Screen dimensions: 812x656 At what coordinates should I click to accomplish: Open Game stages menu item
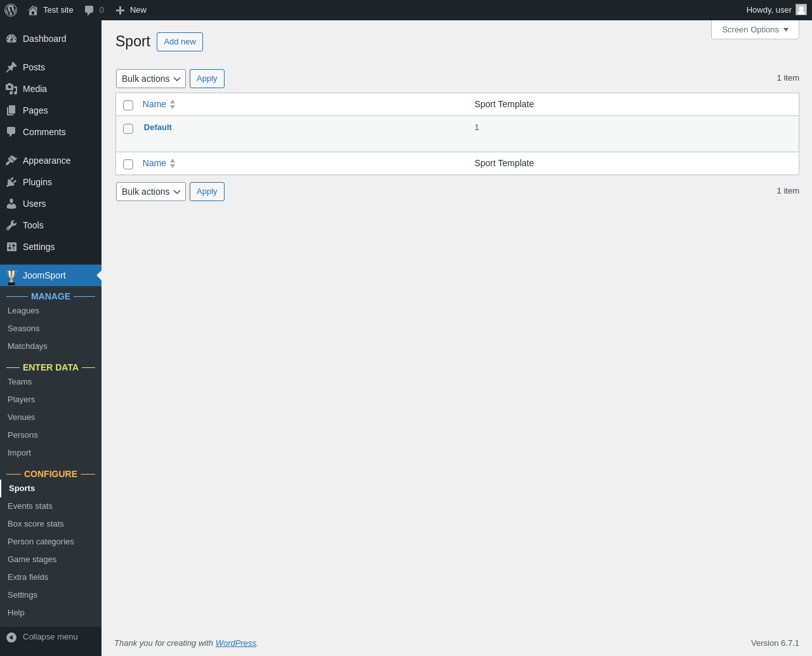(x=32, y=560)
